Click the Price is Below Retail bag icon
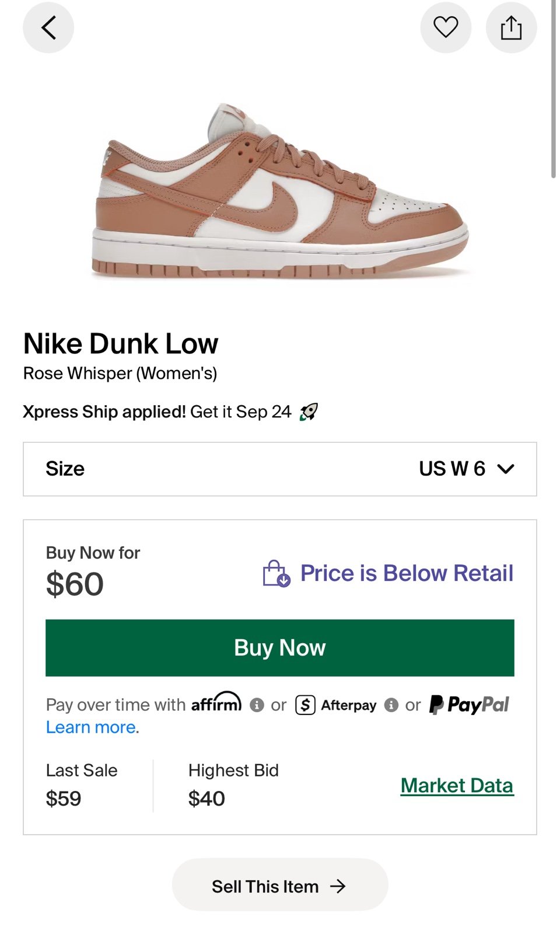This screenshot has width=560, height=934. (275, 573)
